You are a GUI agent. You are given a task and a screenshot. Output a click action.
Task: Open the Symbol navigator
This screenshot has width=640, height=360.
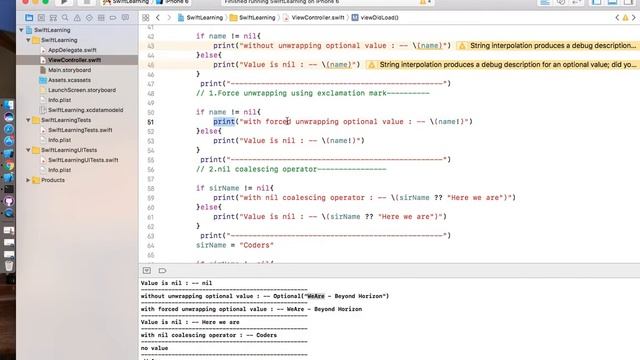pyautogui.click(x=53, y=18)
